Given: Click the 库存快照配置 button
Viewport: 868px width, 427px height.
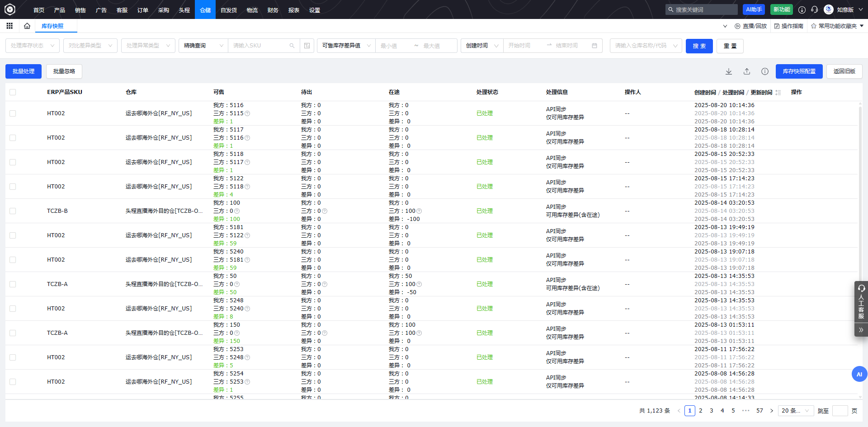Looking at the screenshot, I should pyautogui.click(x=799, y=71).
